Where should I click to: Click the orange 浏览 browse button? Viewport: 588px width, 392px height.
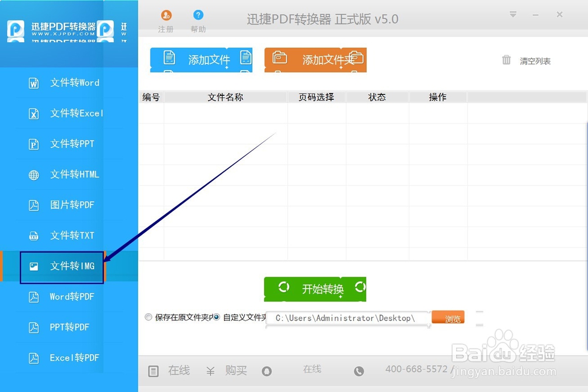(x=448, y=317)
